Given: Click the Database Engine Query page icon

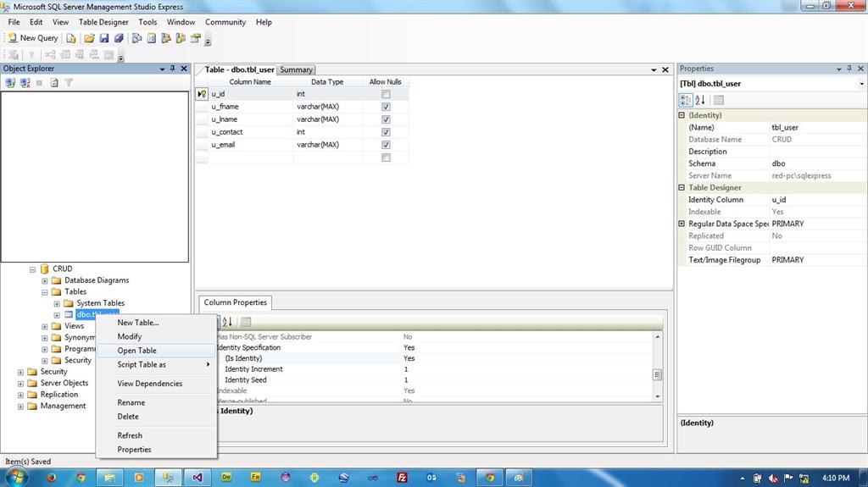Looking at the screenshot, I should pos(71,38).
